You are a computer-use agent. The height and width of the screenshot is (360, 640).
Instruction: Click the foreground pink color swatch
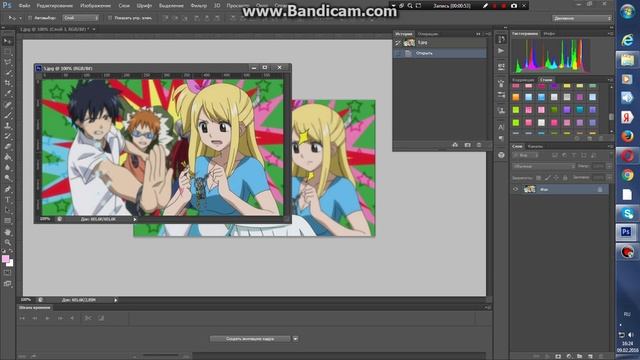(x=5, y=258)
